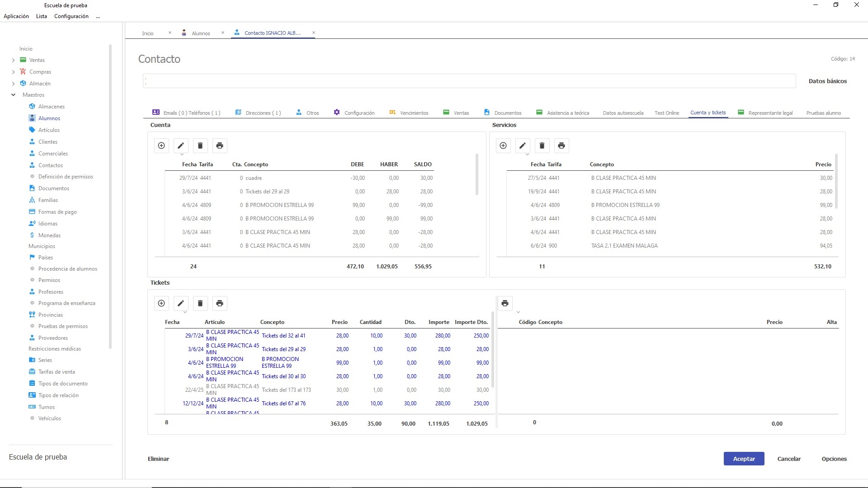
Task: Click printer icon above Código Concepto table
Action: 505,303
